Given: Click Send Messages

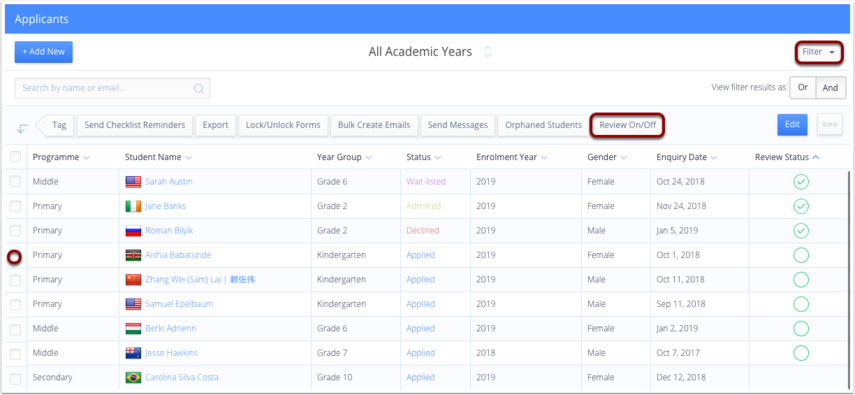Looking at the screenshot, I should tap(457, 125).
